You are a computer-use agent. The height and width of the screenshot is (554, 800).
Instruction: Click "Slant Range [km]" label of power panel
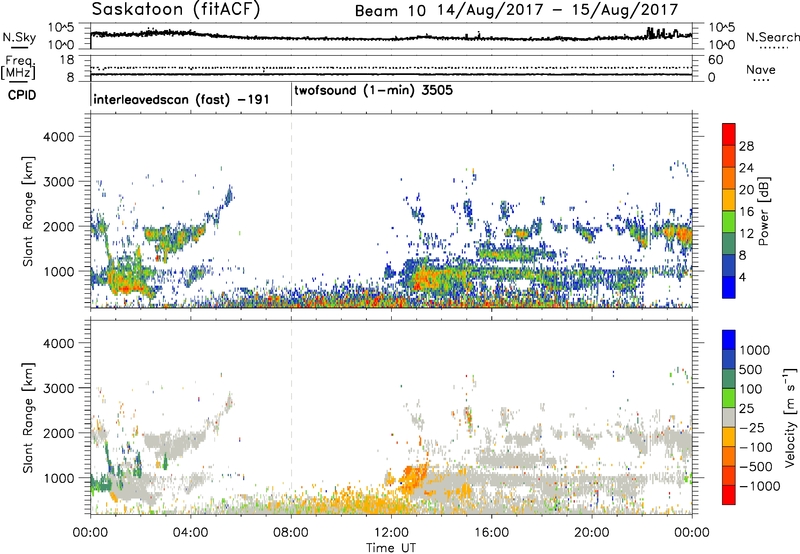[28, 211]
